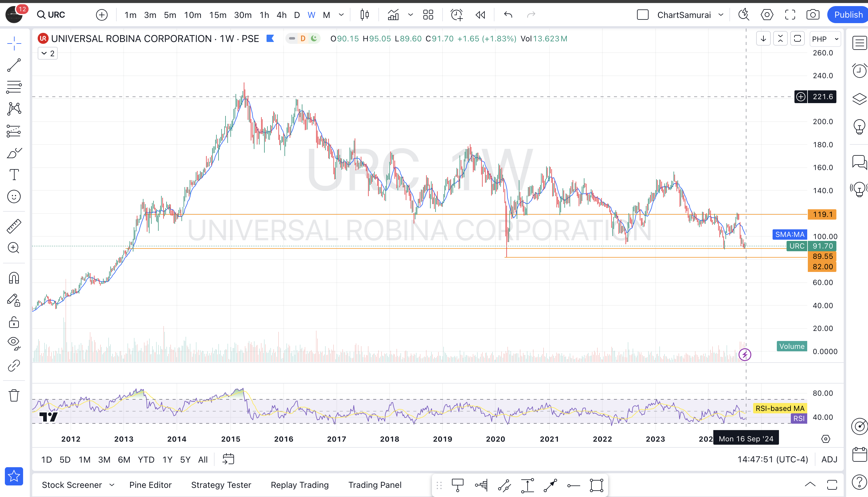868x497 pixels.
Task: Open the ideas lightbulb panel
Action: [x=859, y=127]
